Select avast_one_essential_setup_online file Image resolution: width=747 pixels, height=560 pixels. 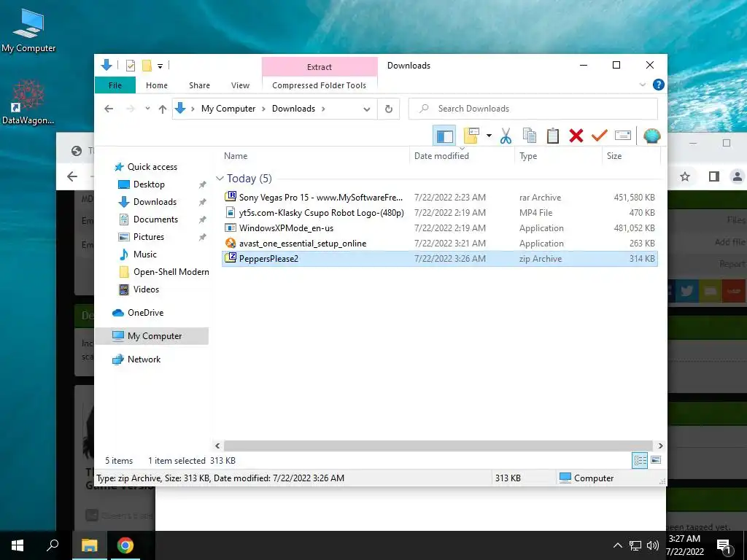[x=439, y=244]
